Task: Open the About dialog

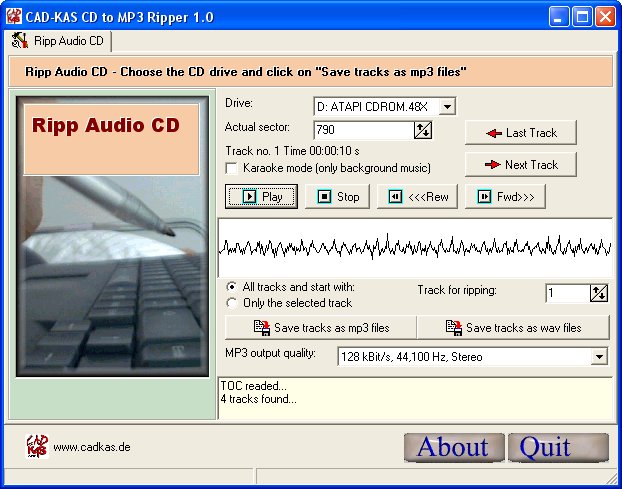Action: click(453, 447)
